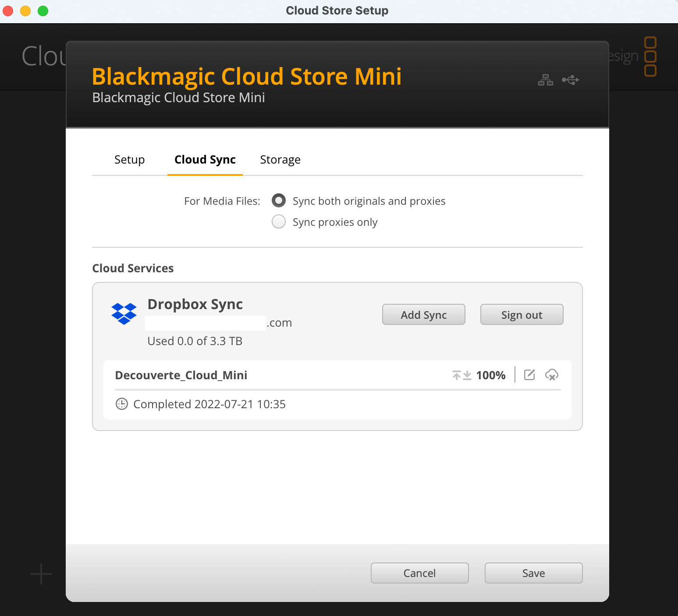Select Sync both originals and proxies
The width and height of the screenshot is (678, 616).
(x=279, y=201)
